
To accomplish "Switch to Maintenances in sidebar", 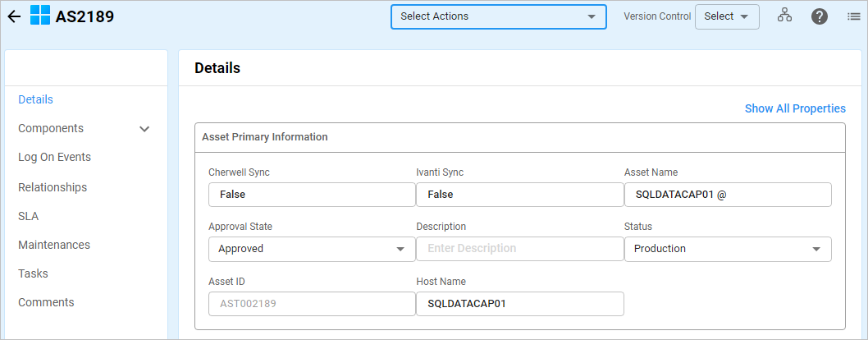I will 54,245.
